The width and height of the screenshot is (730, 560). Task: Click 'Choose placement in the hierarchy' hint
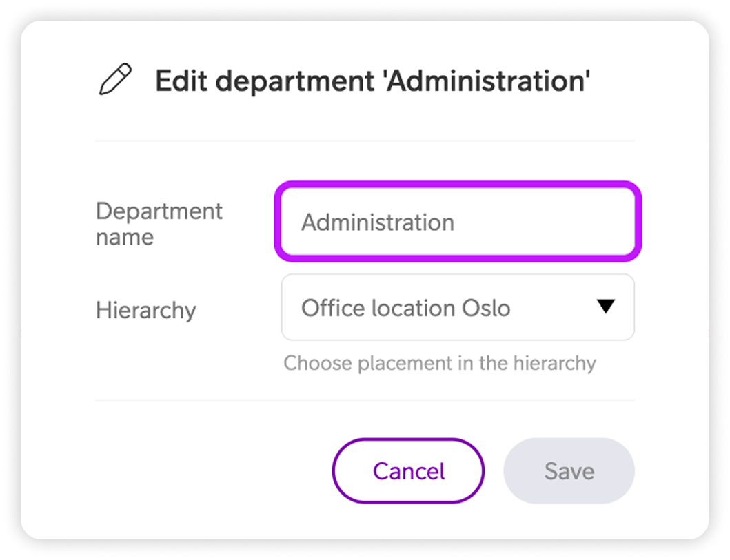(x=440, y=363)
